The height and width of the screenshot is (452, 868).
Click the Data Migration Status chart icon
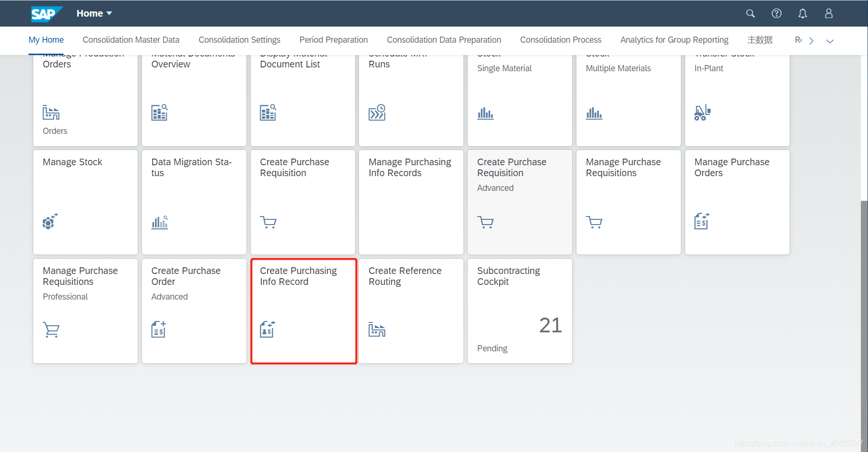[x=160, y=222]
